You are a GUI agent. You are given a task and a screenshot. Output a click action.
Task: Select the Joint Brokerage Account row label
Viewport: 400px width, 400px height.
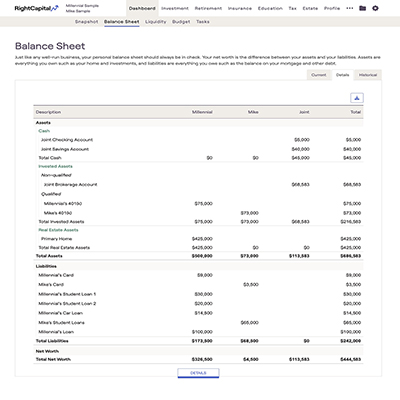coord(70,184)
